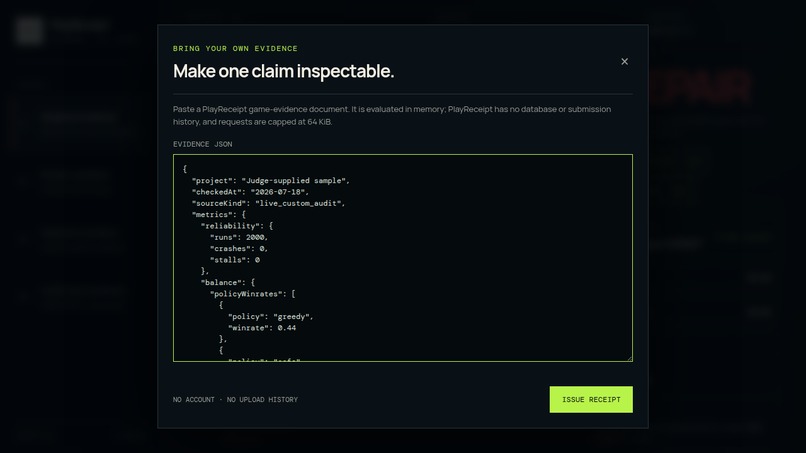
Task: Click the "crashes": 0 line
Action: click(x=239, y=248)
